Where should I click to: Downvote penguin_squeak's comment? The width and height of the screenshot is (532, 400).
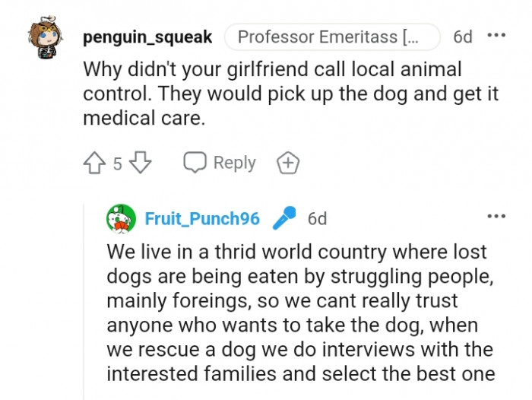pyautogui.click(x=141, y=163)
